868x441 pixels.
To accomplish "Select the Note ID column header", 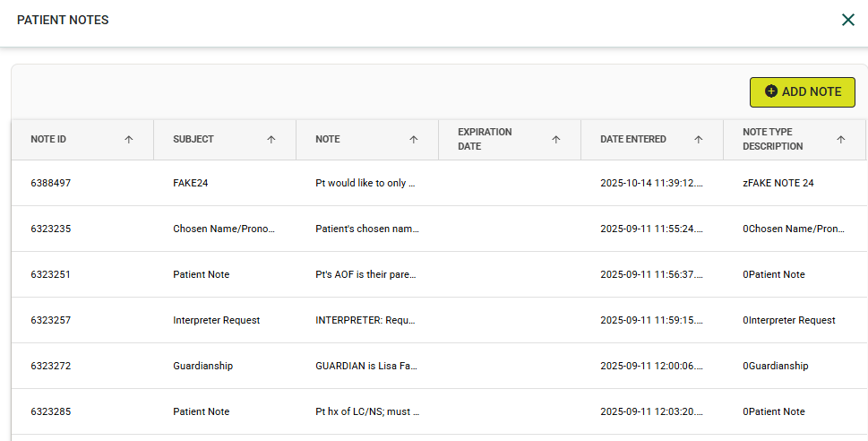I will pyautogui.click(x=48, y=140).
